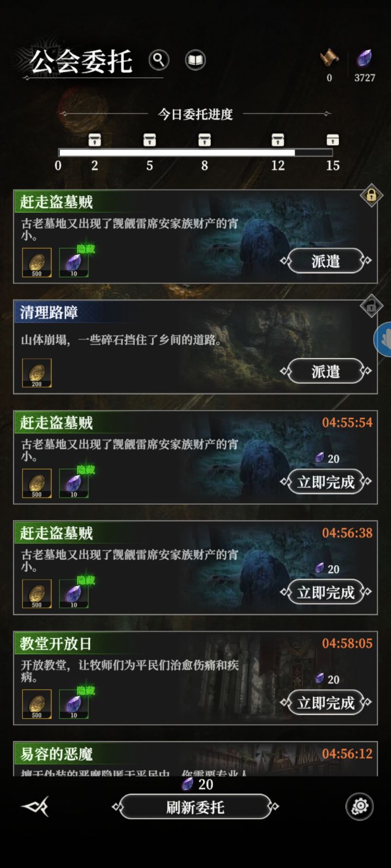Screen dimensions: 391x868
Task: Click the 刷新委托 refresh button
Action: pyautogui.click(x=195, y=807)
